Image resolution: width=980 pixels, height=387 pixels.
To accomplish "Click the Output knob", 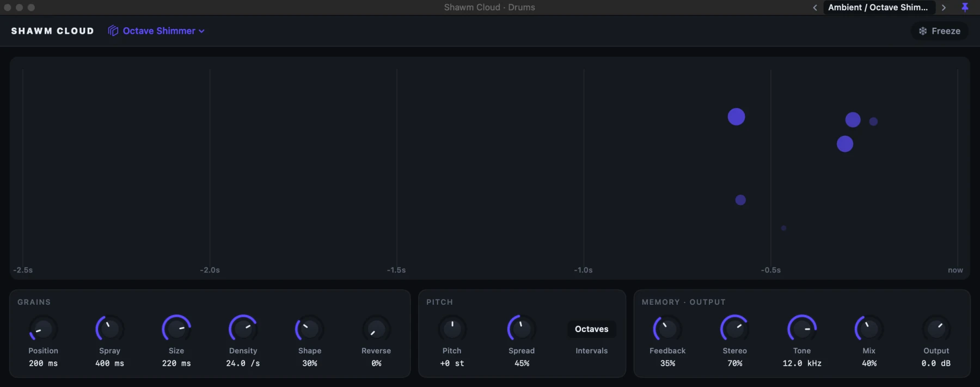I will click(936, 329).
